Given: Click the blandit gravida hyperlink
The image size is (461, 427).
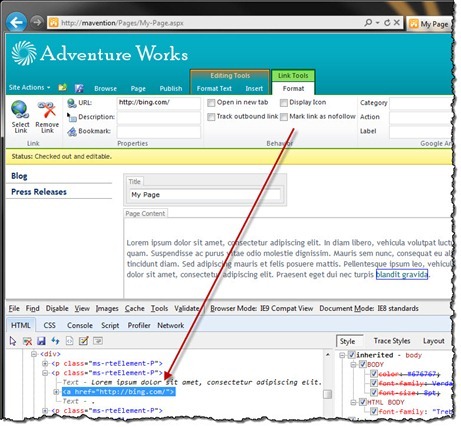Looking at the screenshot, I should (x=402, y=274).
